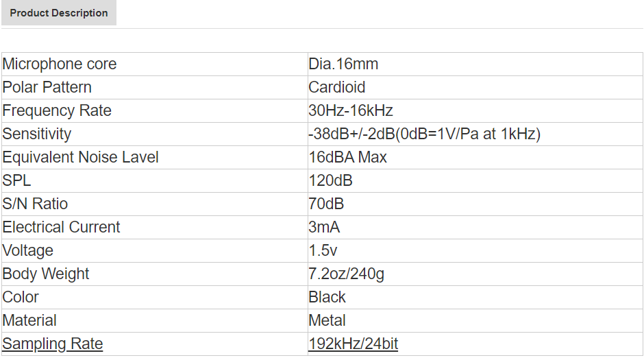
Task: Select the Frequency Rate label
Action: pos(57,110)
